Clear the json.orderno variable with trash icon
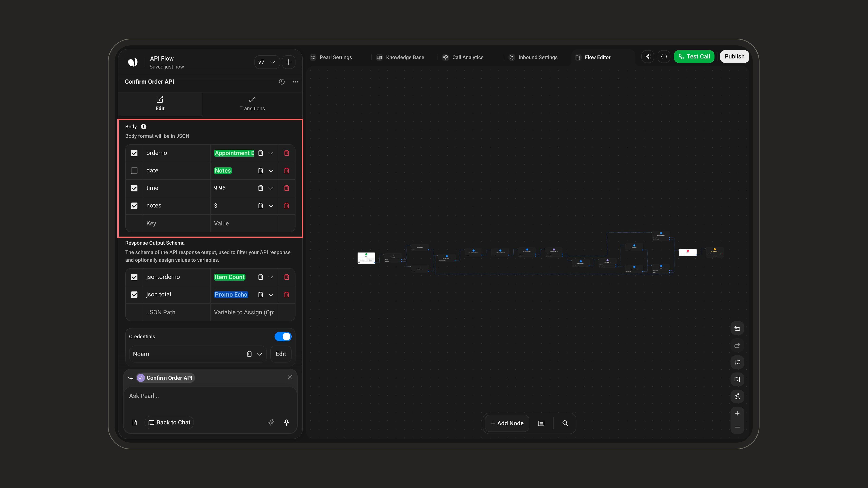The image size is (868, 488). (260, 277)
